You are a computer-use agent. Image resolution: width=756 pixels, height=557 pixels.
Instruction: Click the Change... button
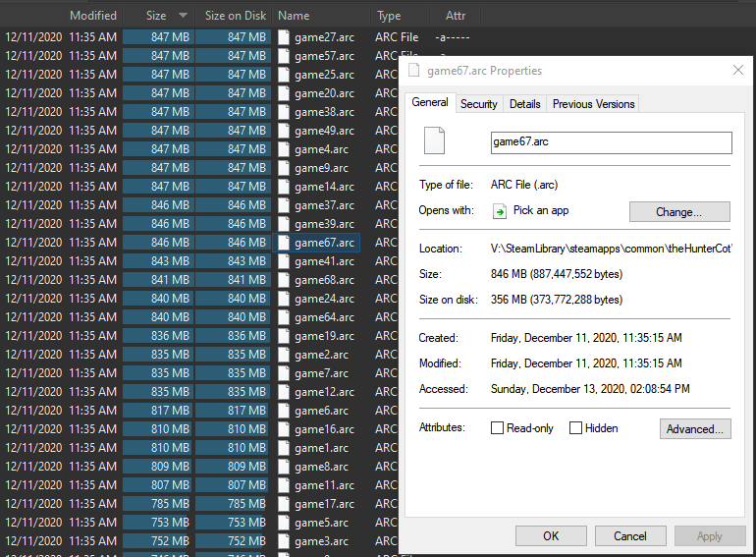[x=678, y=212]
